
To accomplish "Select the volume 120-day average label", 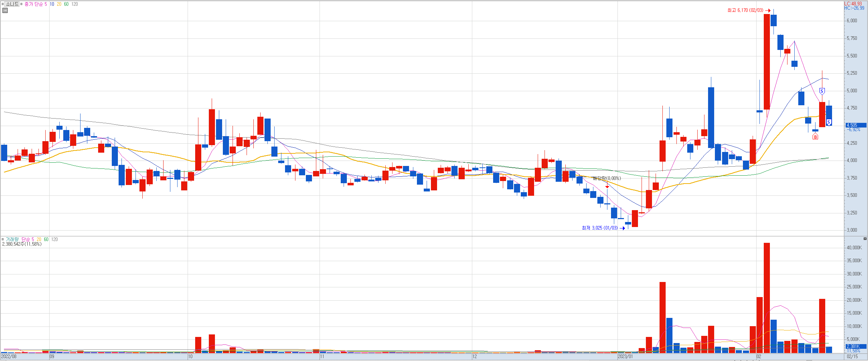I will tap(54, 239).
